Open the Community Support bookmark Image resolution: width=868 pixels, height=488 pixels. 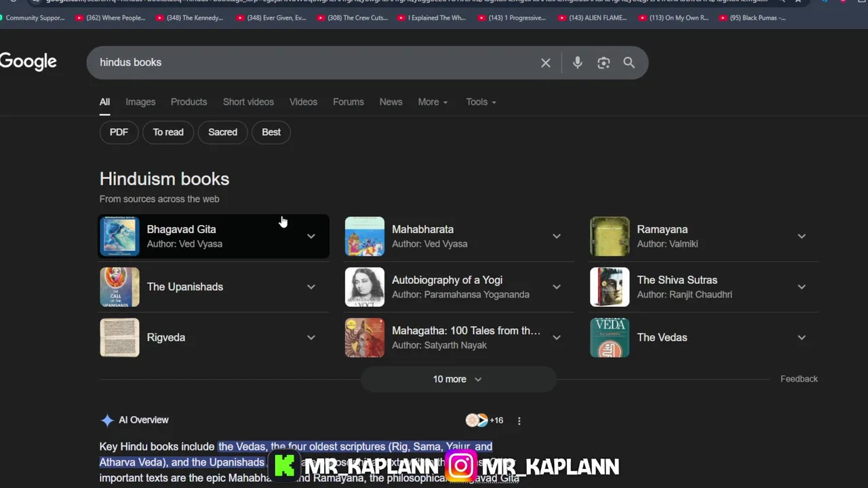point(33,18)
